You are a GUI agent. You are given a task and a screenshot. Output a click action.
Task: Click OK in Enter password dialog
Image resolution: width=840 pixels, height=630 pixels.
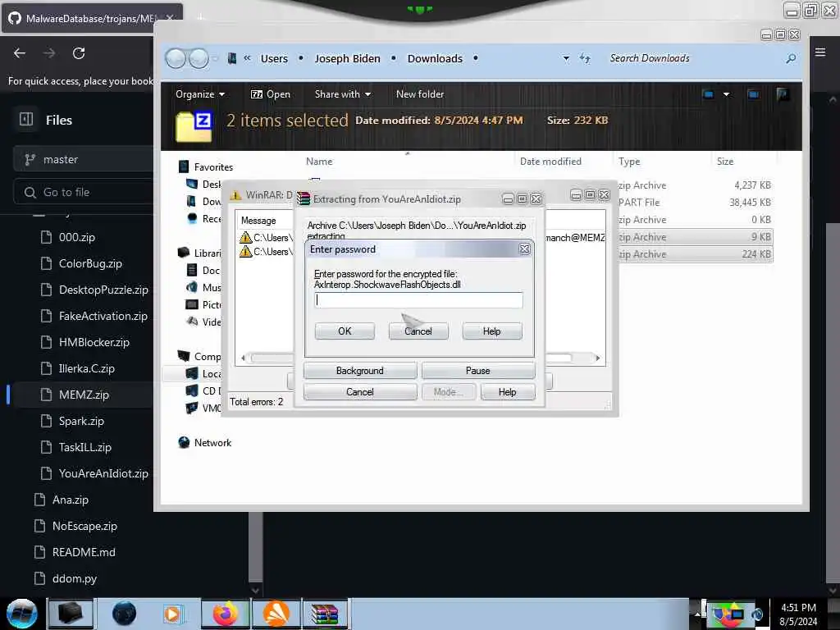[x=345, y=331]
